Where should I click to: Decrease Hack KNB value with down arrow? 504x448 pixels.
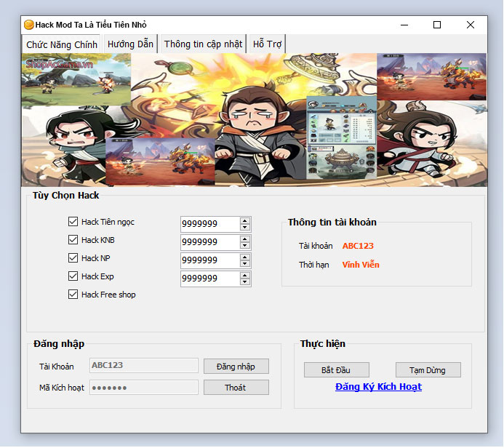[245, 246]
